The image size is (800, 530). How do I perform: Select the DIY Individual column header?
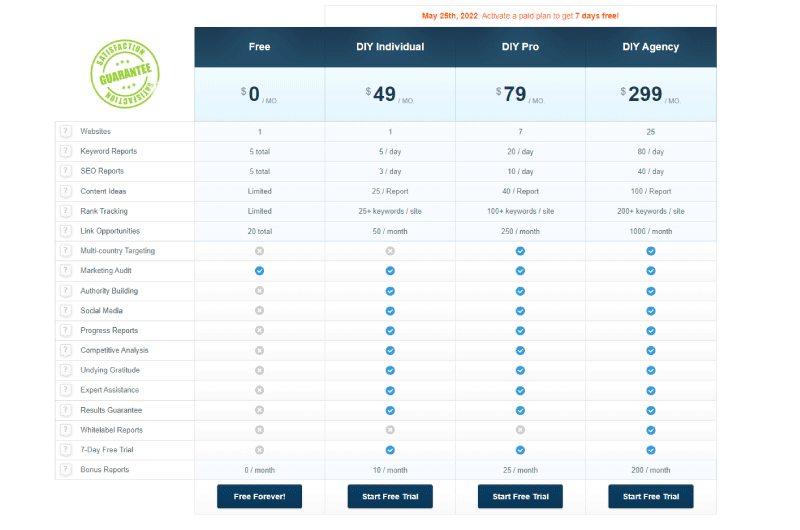(390, 47)
